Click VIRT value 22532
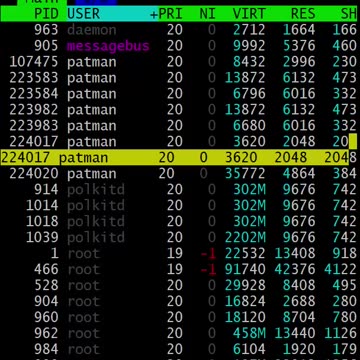Screen dimensions: 360x360 pos(245,254)
